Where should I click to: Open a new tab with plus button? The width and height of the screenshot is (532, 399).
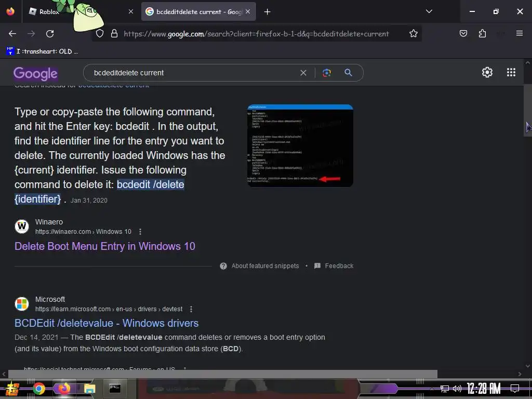pos(268,12)
